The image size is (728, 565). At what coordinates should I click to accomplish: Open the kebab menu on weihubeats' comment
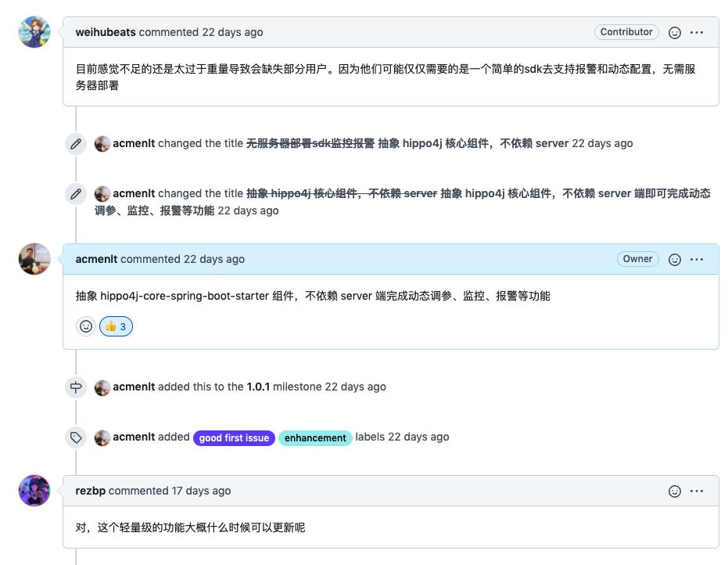pos(697,32)
